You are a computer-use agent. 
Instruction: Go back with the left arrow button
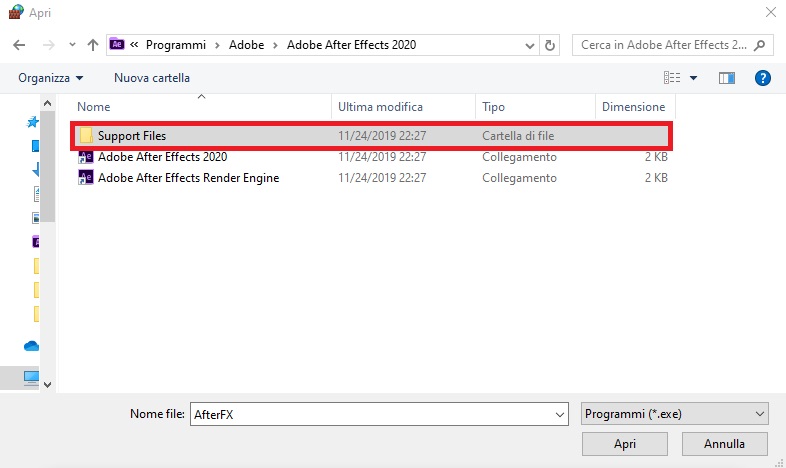coord(19,45)
